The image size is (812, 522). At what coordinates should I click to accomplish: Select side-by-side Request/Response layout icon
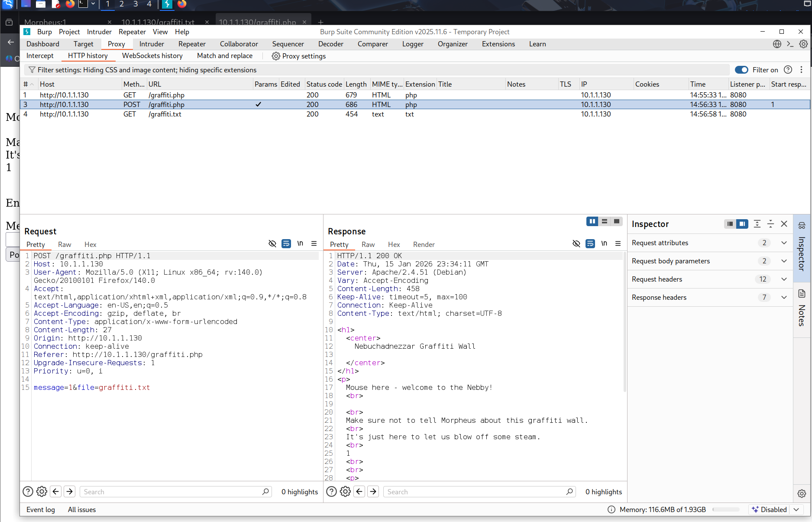[x=592, y=221]
